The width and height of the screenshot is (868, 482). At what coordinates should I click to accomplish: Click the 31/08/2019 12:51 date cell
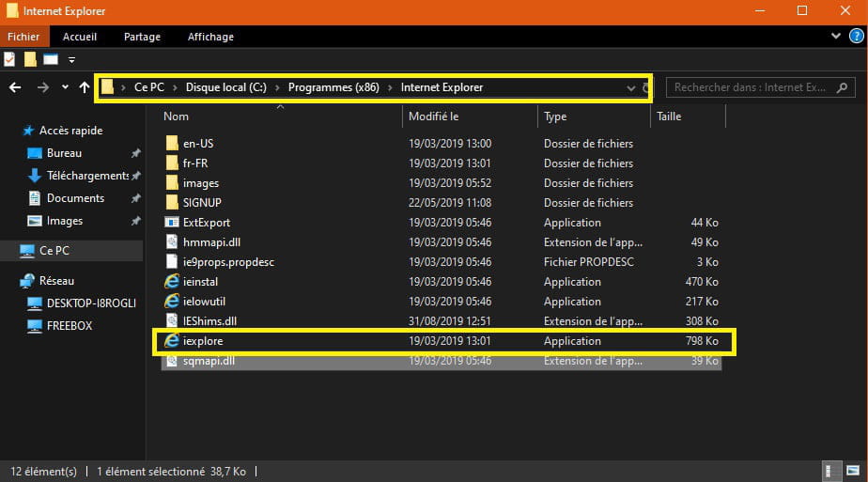click(449, 321)
